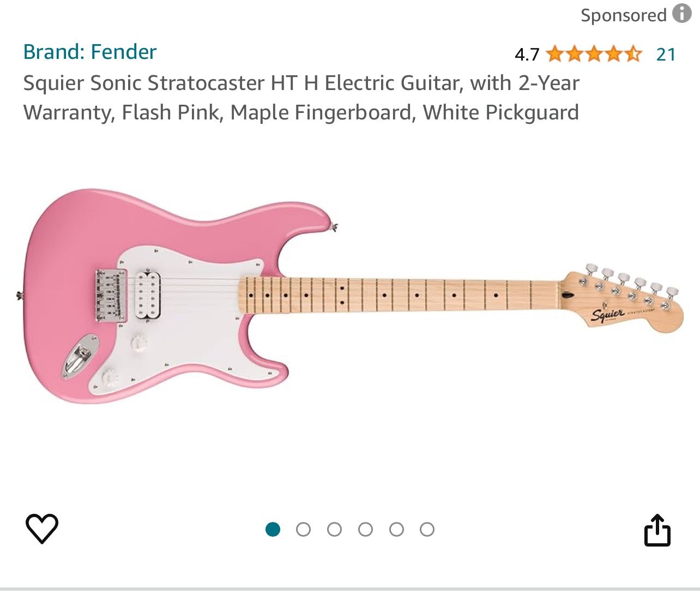
Task: Click the Sponsored info icon
Action: point(681,13)
